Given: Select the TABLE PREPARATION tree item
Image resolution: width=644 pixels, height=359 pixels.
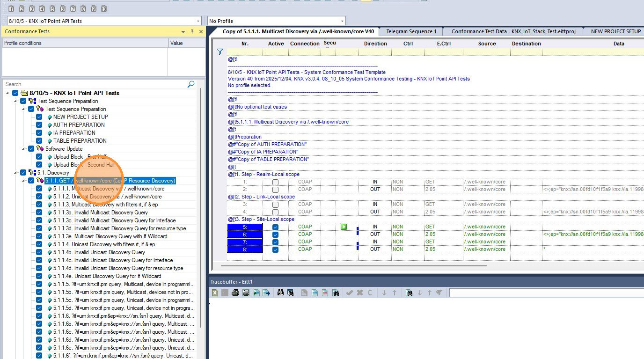Looking at the screenshot, I should pyautogui.click(x=80, y=141).
